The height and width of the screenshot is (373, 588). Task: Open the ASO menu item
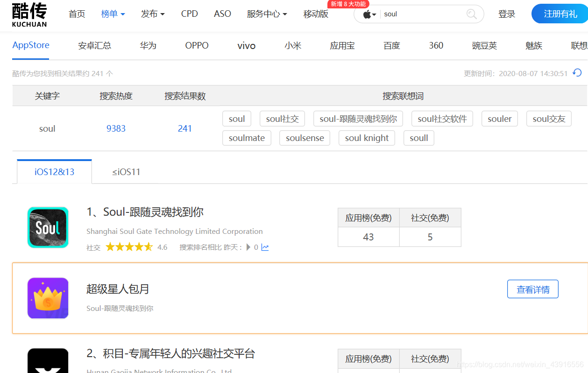222,14
